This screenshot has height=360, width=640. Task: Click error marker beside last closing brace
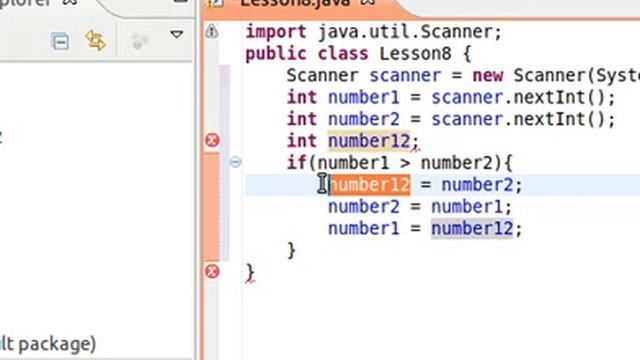pyautogui.click(x=212, y=271)
